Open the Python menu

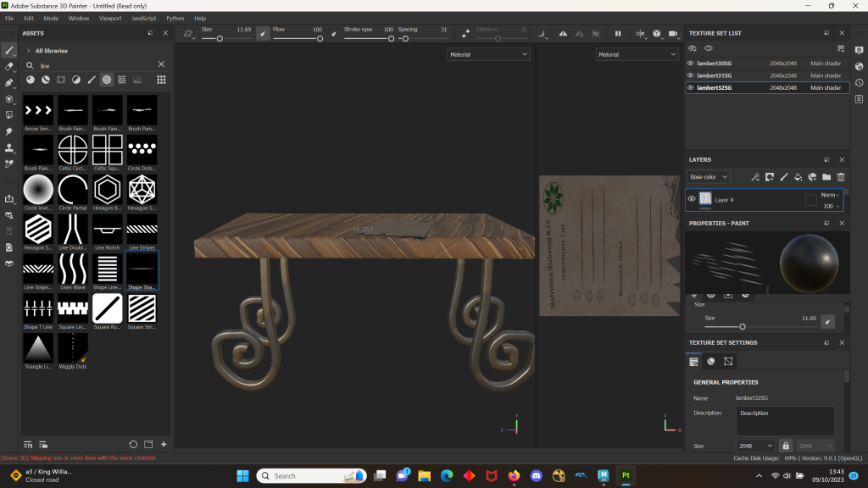pos(175,19)
